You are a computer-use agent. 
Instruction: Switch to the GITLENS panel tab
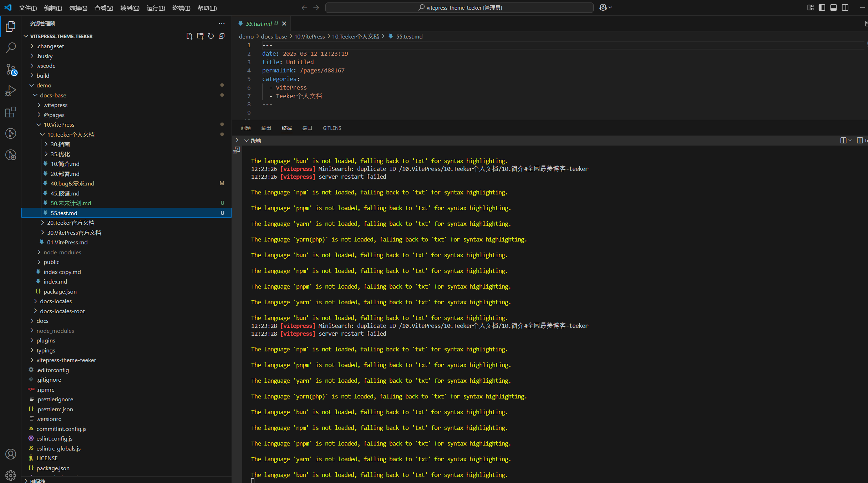[x=332, y=128]
